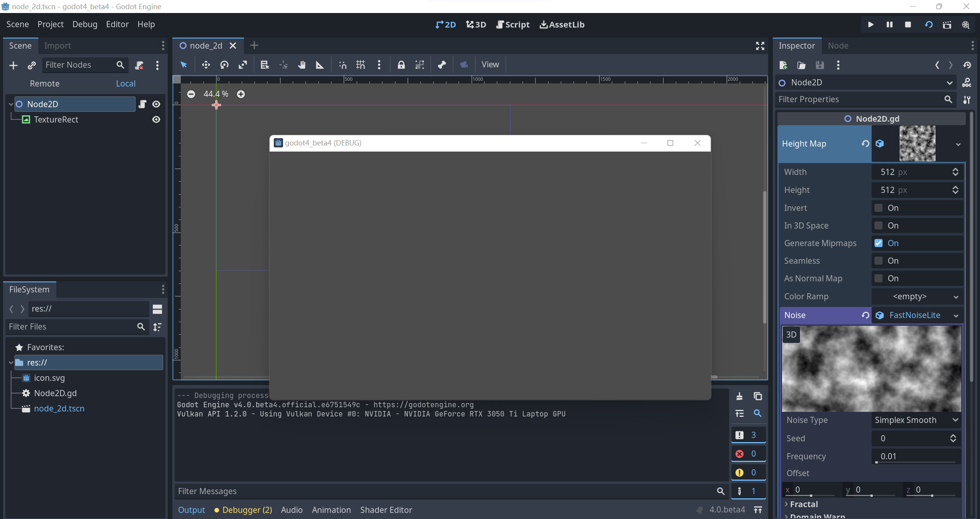This screenshot has height=519, width=980.
Task: Open the skeleton bone options icon
Action: tap(442, 65)
